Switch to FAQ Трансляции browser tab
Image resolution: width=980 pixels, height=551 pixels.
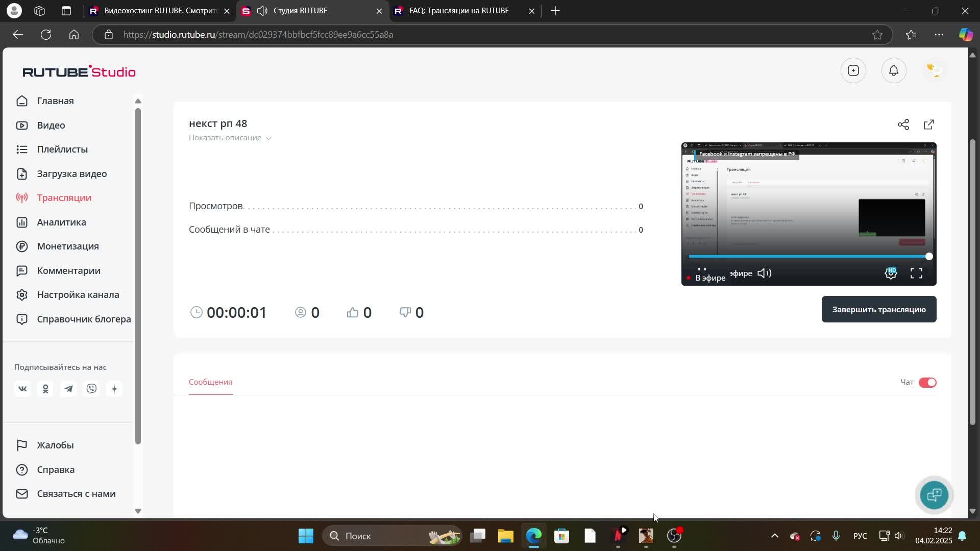[458, 11]
